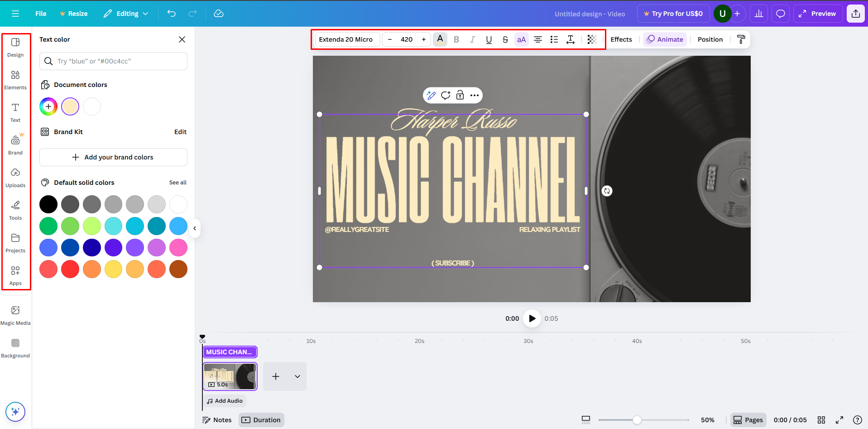Click the Add your brand colors button
The height and width of the screenshot is (429, 868).
pyautogui.click(x=113, y=157)
